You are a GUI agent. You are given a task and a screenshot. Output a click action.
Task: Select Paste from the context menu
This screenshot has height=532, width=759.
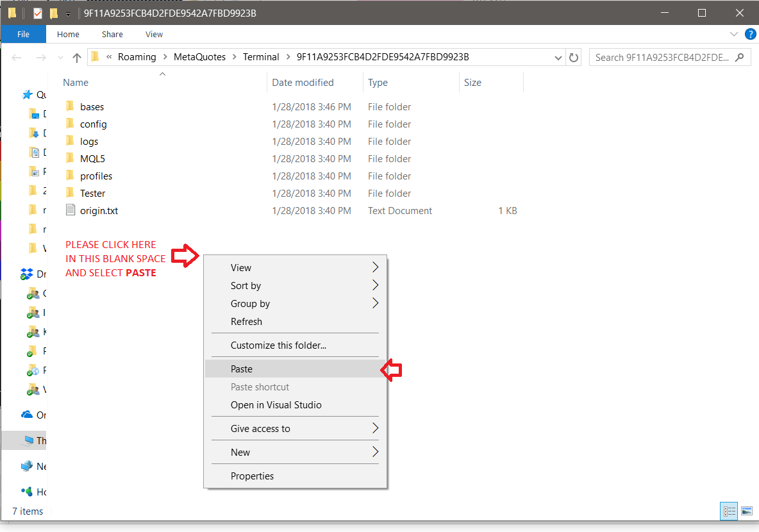pos(242,369)
